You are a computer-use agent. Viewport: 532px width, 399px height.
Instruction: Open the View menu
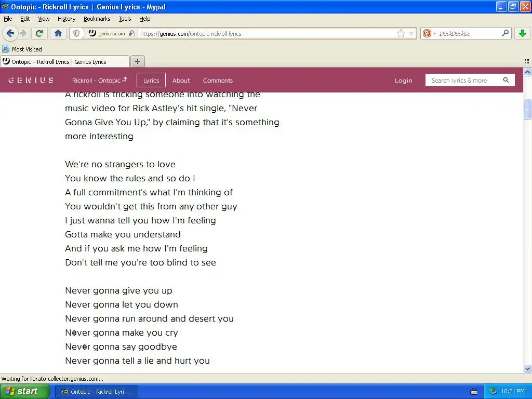click(44, 19)
